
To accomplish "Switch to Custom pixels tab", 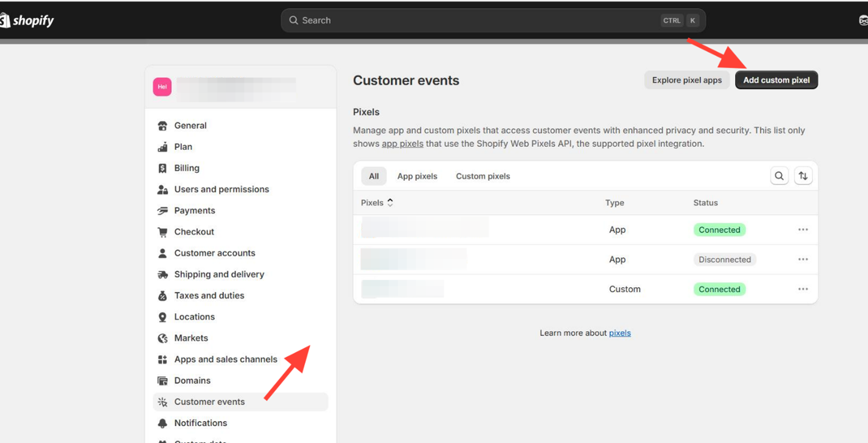I will [x=483, y=176].
